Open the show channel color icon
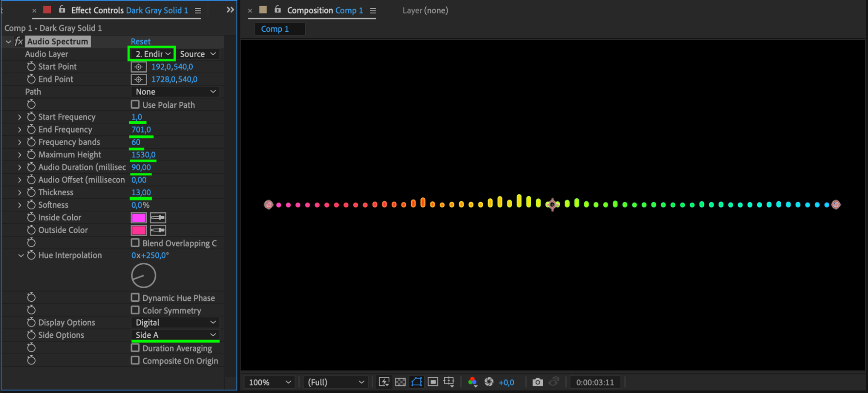This screenshot has width=868, height=393. pyautogui.click(x=472, y=382)
